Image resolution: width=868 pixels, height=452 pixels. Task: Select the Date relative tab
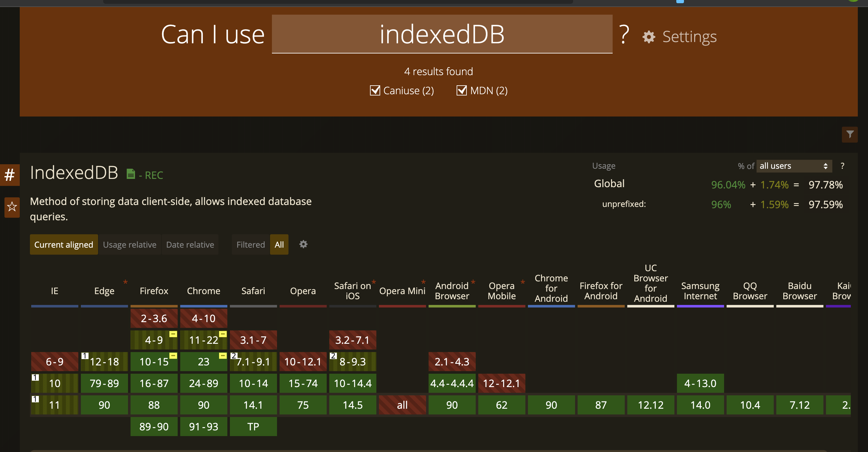click(190, 244)
